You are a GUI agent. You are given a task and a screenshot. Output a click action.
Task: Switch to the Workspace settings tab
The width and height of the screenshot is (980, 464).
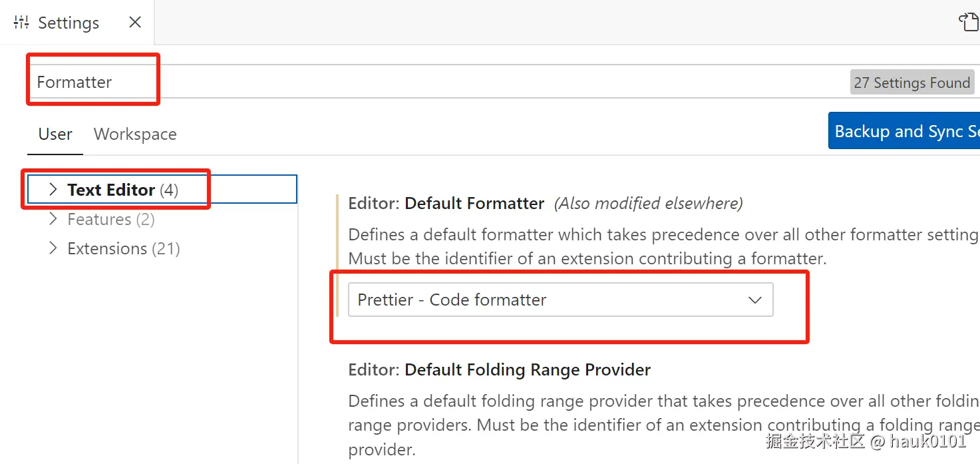point(135,134)
